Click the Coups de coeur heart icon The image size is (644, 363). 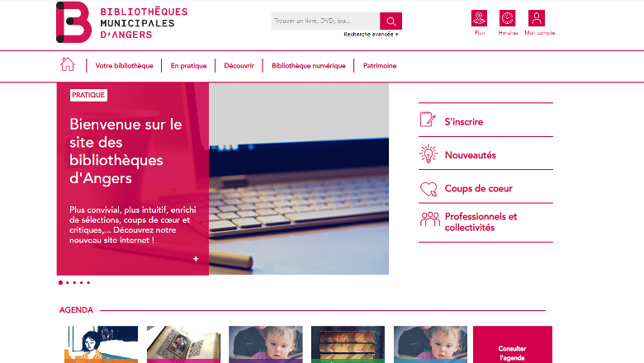click(429, 189)
